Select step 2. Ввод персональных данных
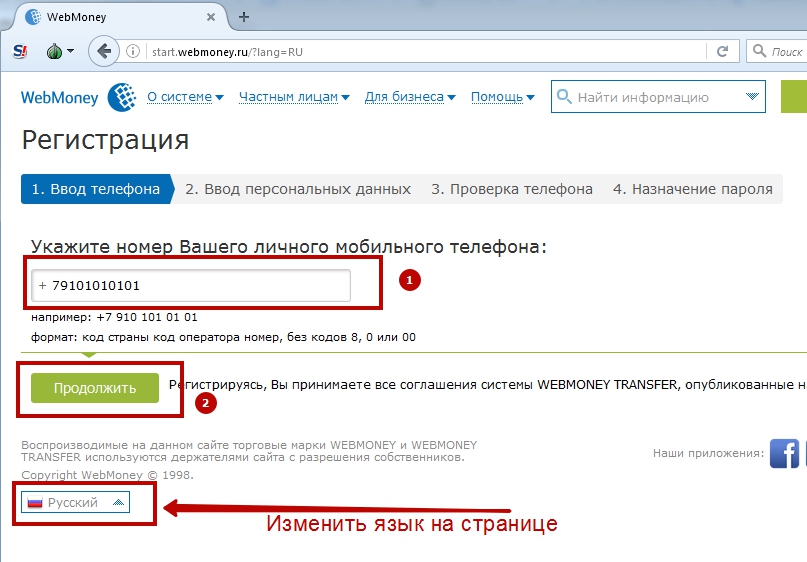Image resolution: width=807 pixels, height=562 pixels. tap(298, 189)
